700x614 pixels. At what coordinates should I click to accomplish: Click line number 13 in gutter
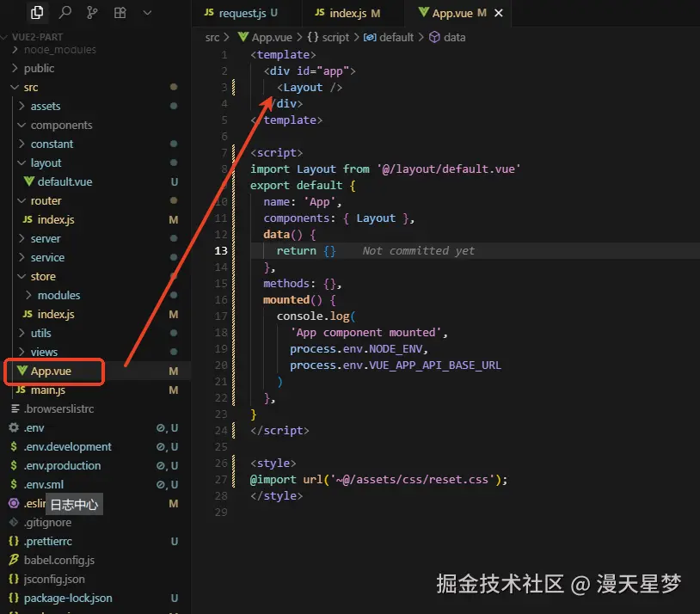click(x=221, y=251)
